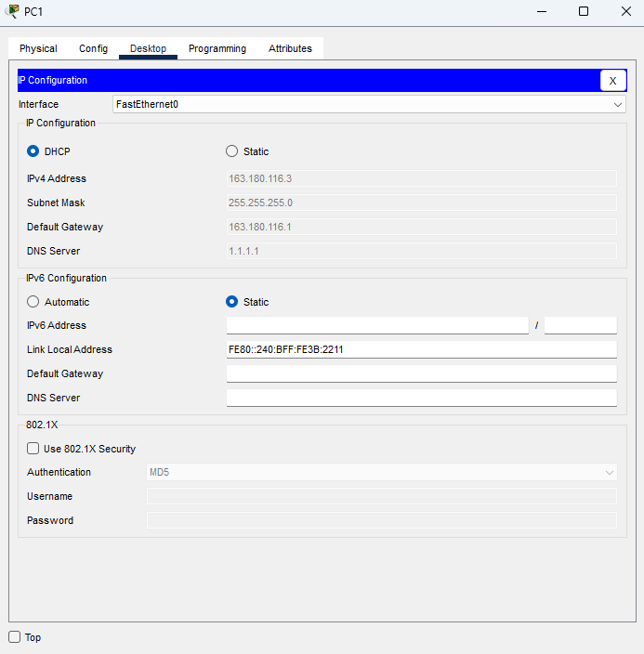
Task: Click the Link Local Address field
Action: click(422, 349)
